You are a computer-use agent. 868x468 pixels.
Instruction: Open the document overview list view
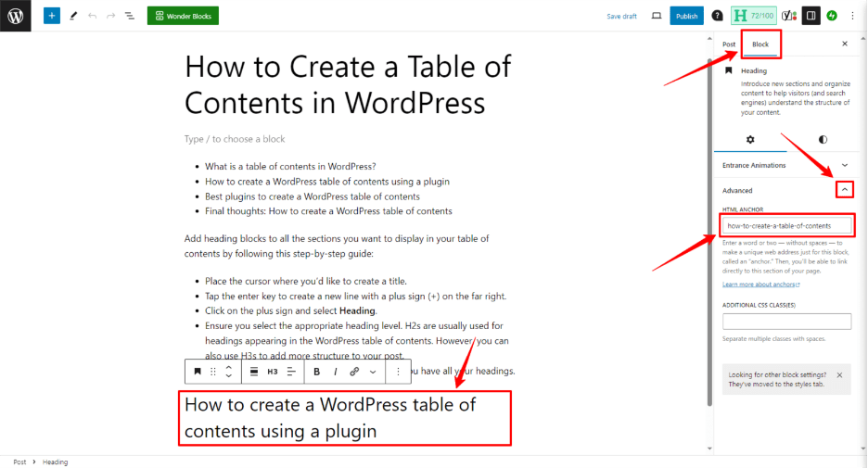pos(130,16)
